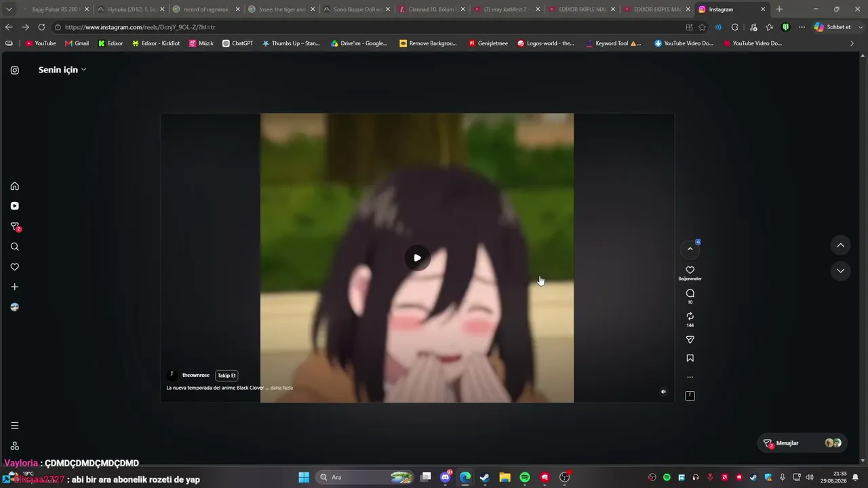Add this page to favorites with the star

click(x=702, y=27)
